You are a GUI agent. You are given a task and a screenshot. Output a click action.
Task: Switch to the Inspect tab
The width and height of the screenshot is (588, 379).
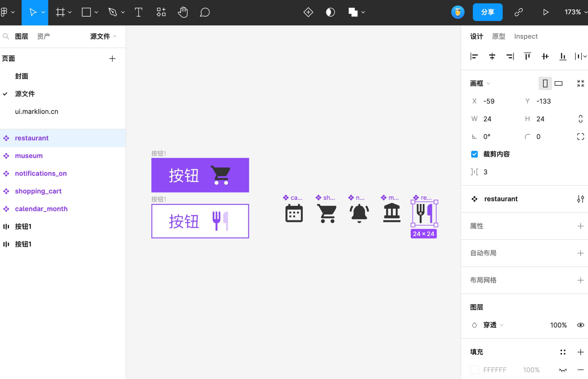[x=526, y=36]
